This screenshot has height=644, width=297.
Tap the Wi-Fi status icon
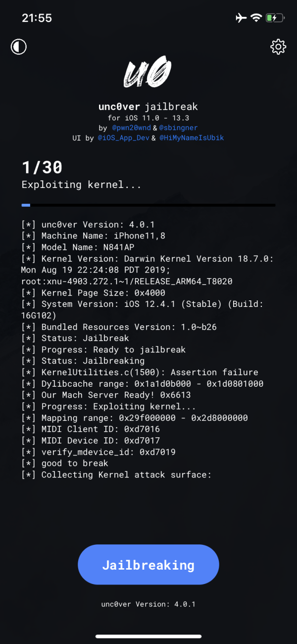256,18
